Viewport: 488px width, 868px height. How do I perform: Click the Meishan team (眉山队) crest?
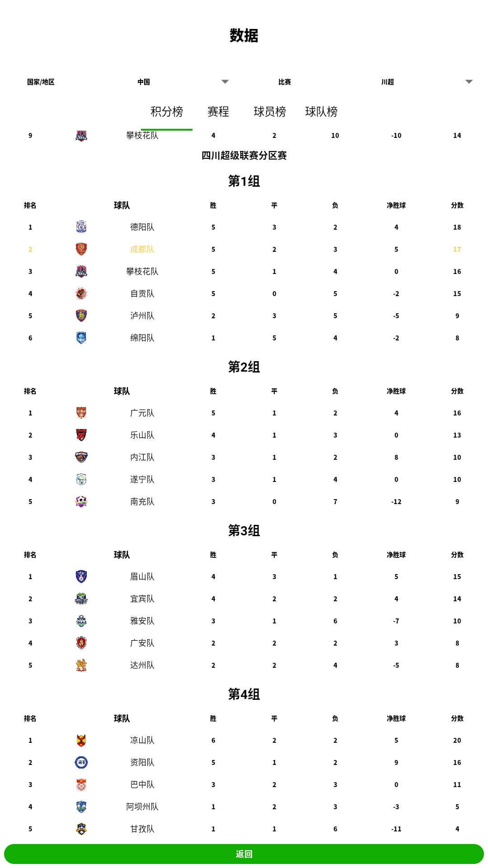click(x=81, y=576)
